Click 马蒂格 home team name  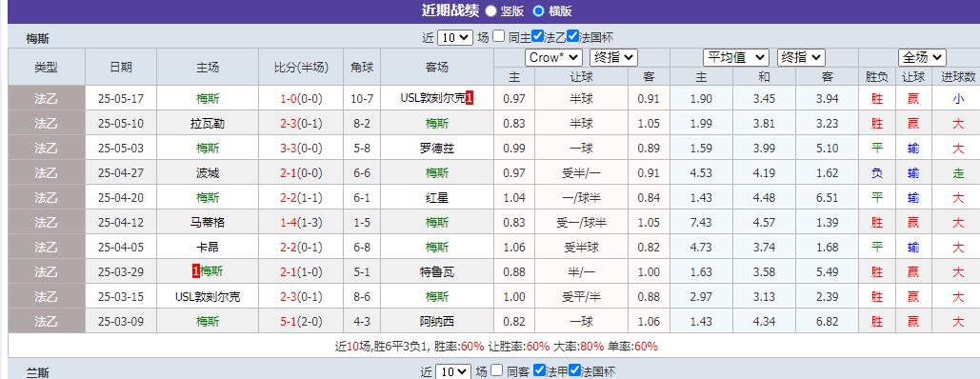(208, 223)
